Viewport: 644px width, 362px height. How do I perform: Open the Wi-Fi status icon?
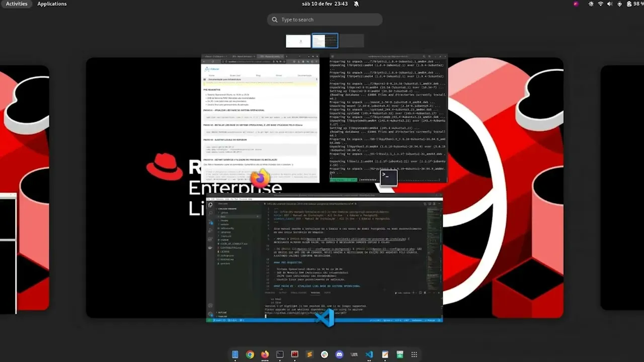[x=600, y=4]
